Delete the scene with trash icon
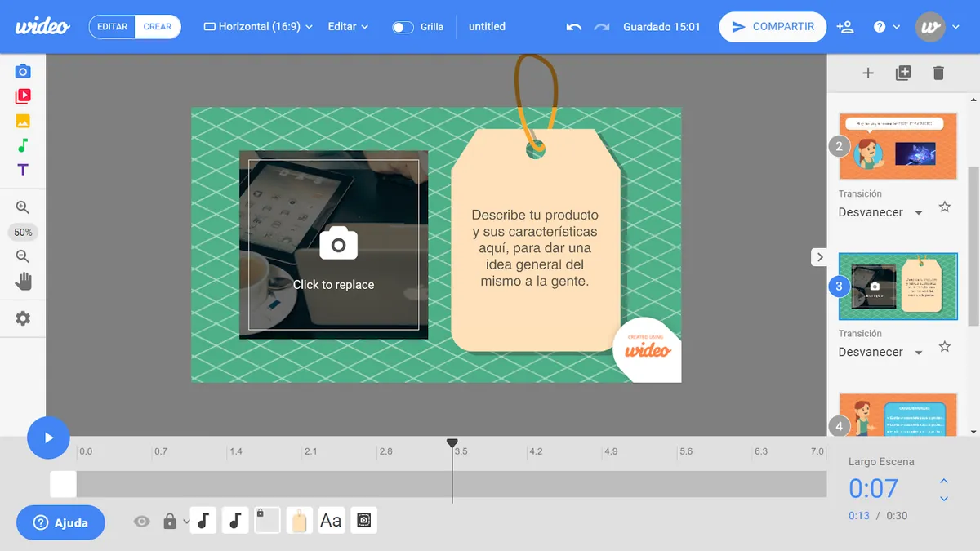This screenshot has height=551, width=980. click(938, 73)
